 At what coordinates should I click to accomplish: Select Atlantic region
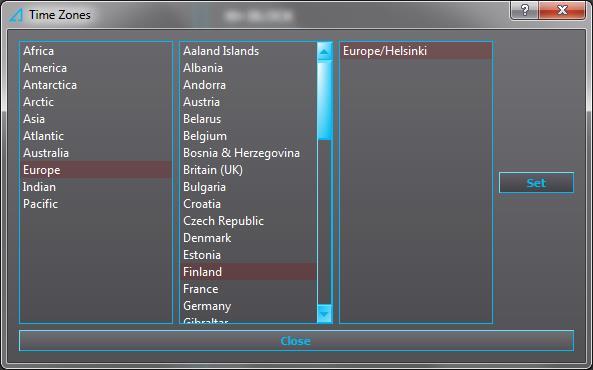[96, 136]
